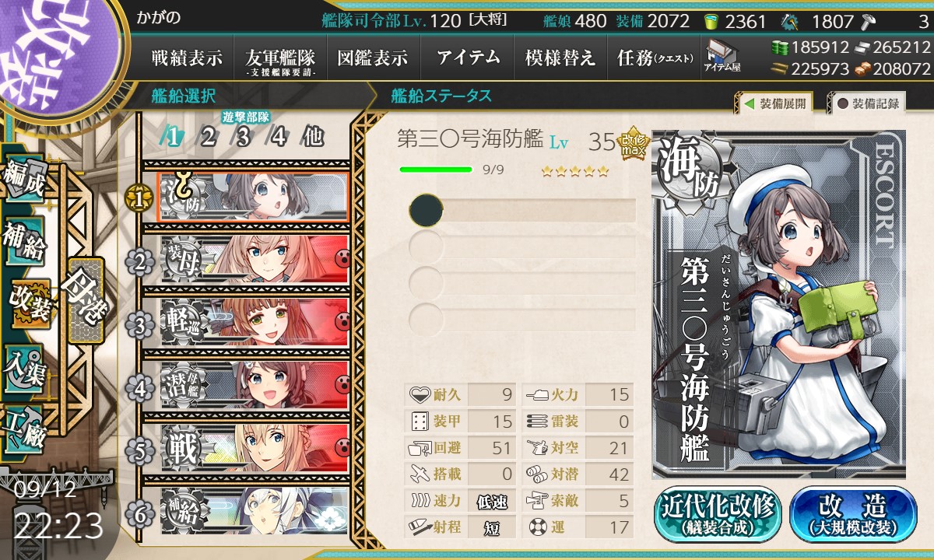Select the battleship 戦 in slot 5
The width and height of the screenshot is (934, 560).
point(252,449)
